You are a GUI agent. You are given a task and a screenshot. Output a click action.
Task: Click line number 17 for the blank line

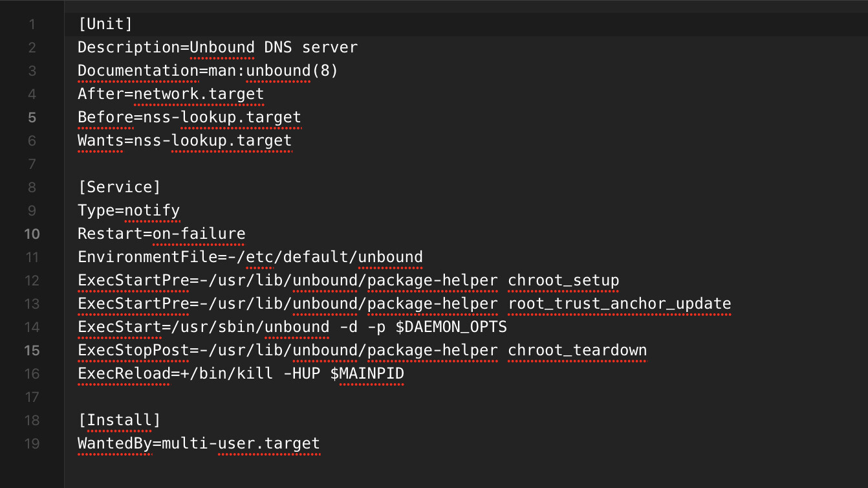tap(32, 397)
